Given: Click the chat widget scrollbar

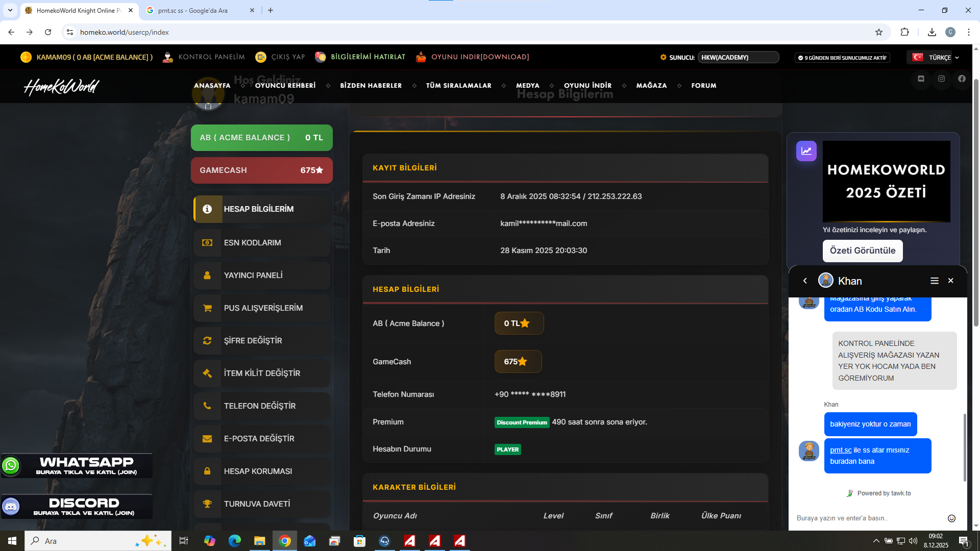Looking at the screenshot, I should tap(965, 447).
